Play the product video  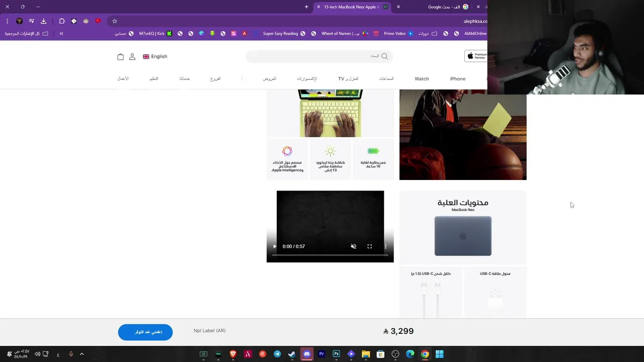(274, 246)
